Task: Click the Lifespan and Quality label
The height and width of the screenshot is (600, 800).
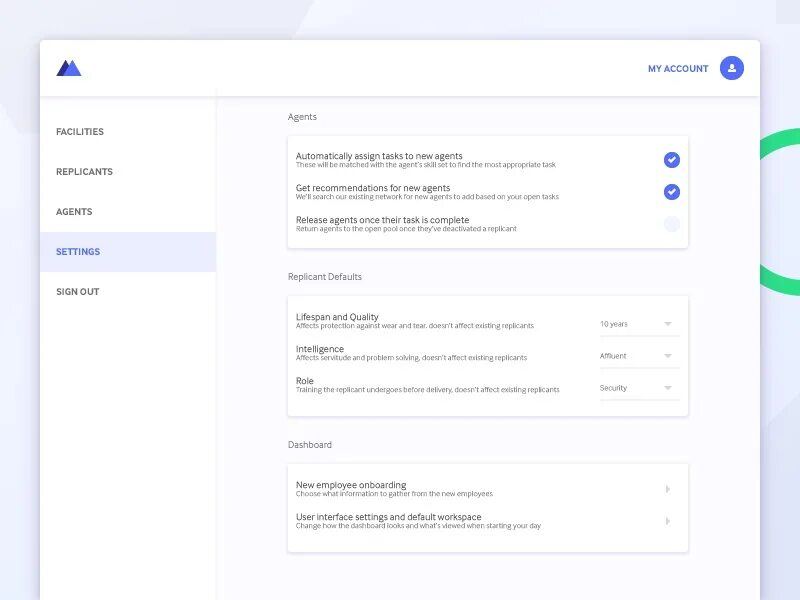Action: click(x=337, y=317)
